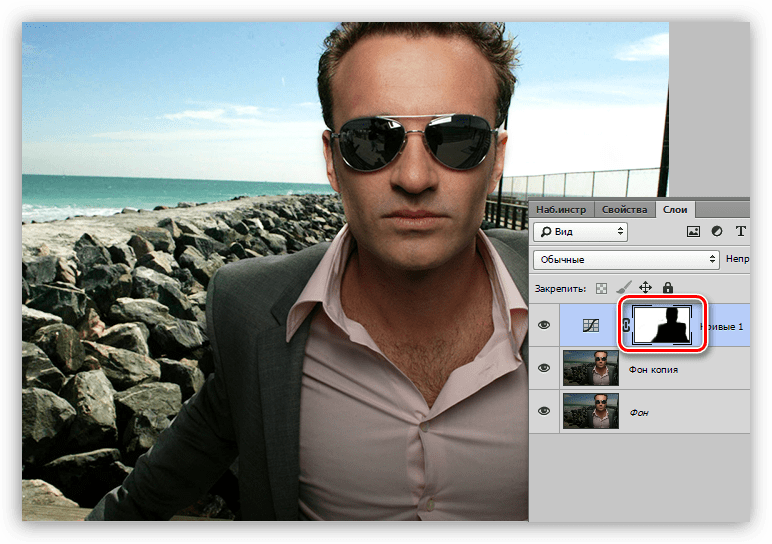Filter layers by type (T) icon

coord(740,231)
